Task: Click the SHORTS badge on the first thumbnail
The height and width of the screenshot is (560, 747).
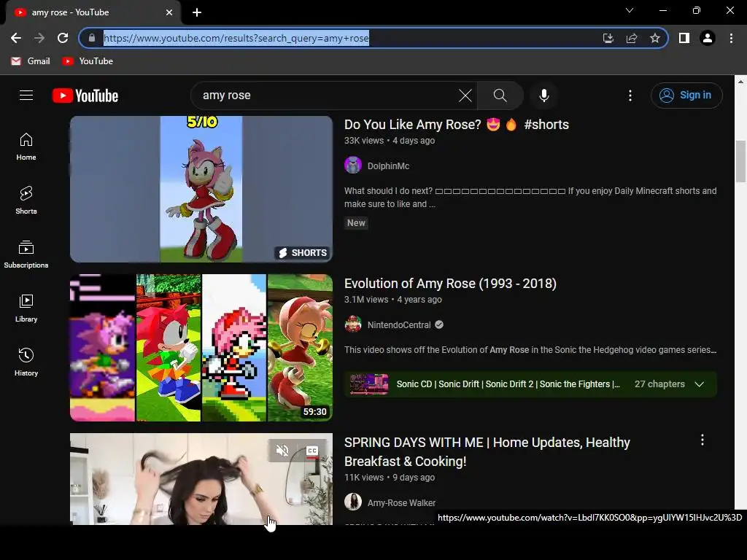Action: pos(303,253)
